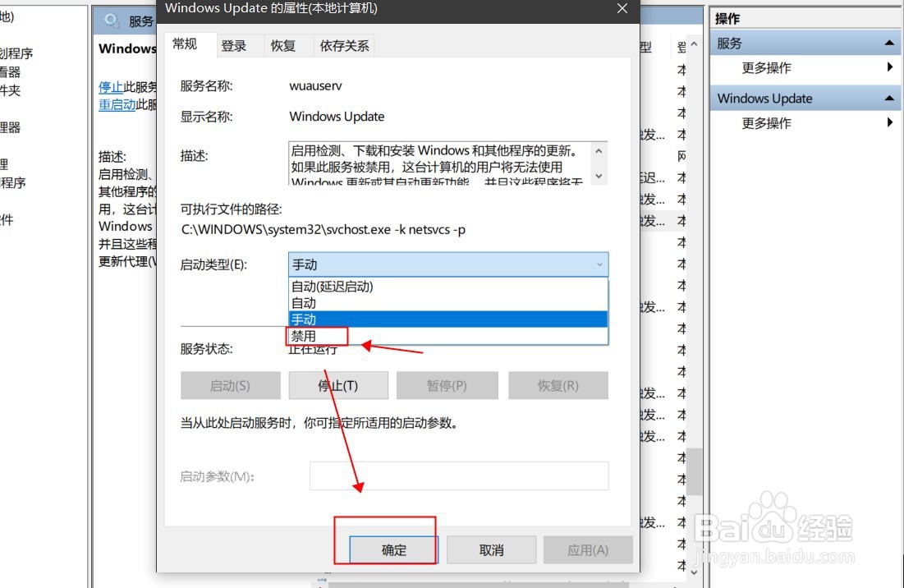904x588 pixels.
Task: Click the 恢复(R) service button
Action: [x=558, y=386]
